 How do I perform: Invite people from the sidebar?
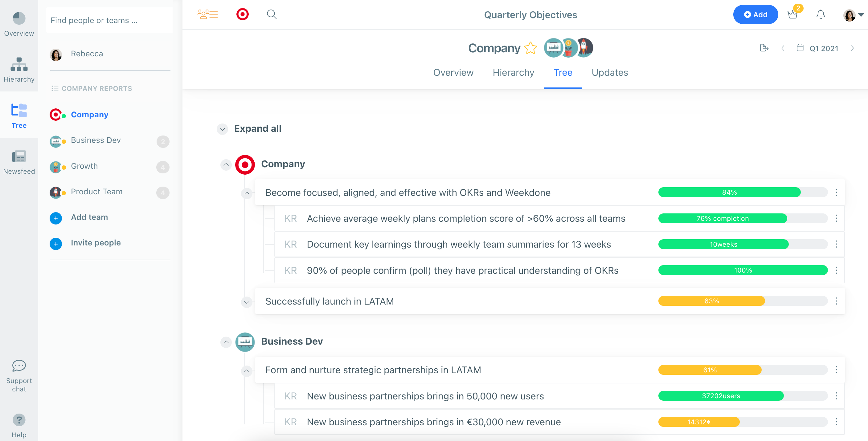click(x=96, y=242)
